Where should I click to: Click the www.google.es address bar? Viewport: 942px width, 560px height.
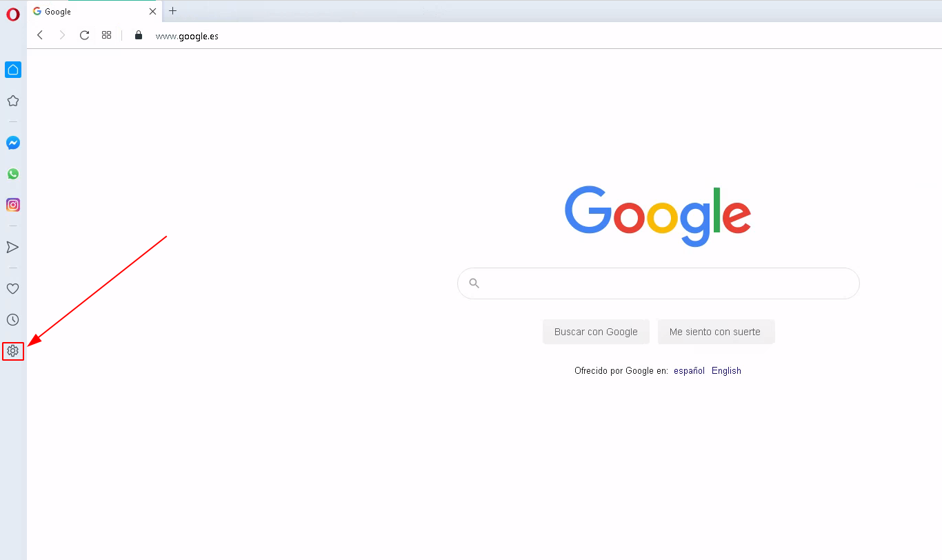(x=187, y=36)
